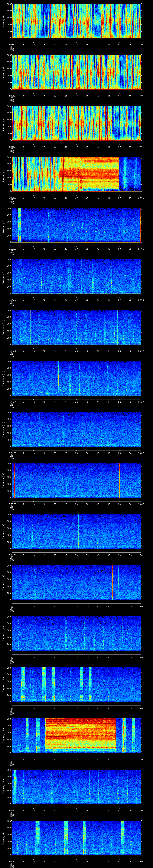Image resolution: width=153 pixels, height=868 pixels.
Task: Click the 18:16:00 start time label
Action: tap(12, 44)
